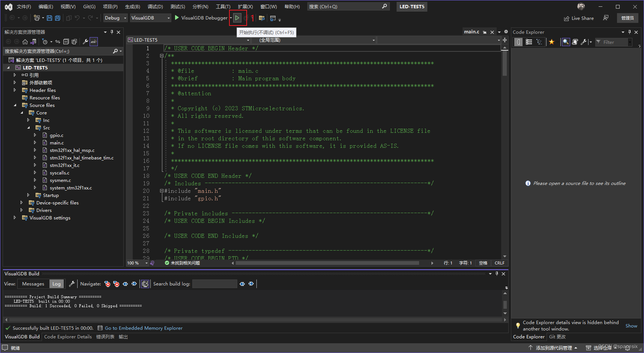Open the 调试(D) Debug menu
Viewport: 644px width, 353px height.
point(155,7)
